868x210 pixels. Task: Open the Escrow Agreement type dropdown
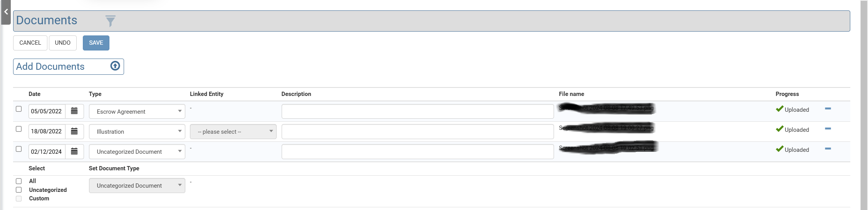click(x=137, y=111)
